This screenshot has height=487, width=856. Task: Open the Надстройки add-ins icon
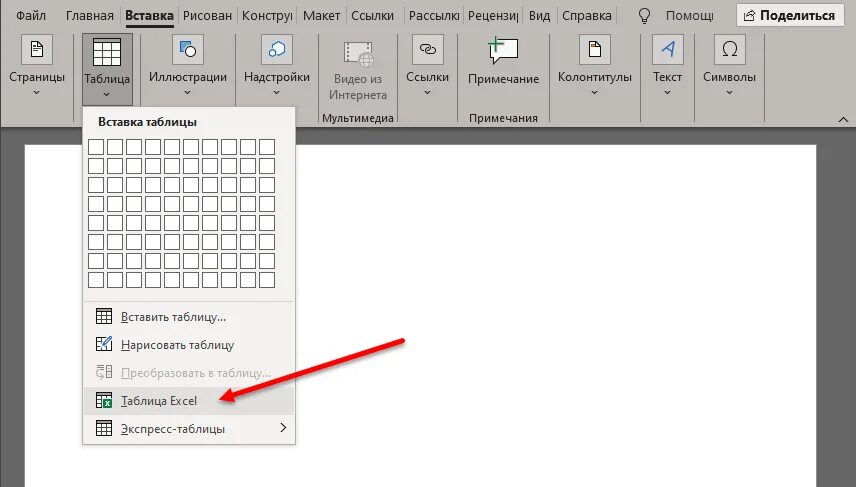(x=277, y=50)
